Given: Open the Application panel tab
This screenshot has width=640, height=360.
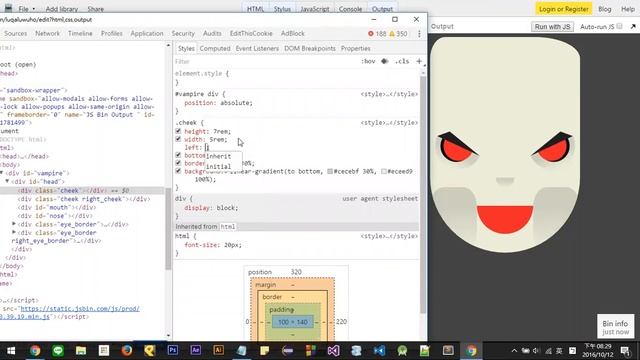Looking at the screenshot, I should [147, 33].
